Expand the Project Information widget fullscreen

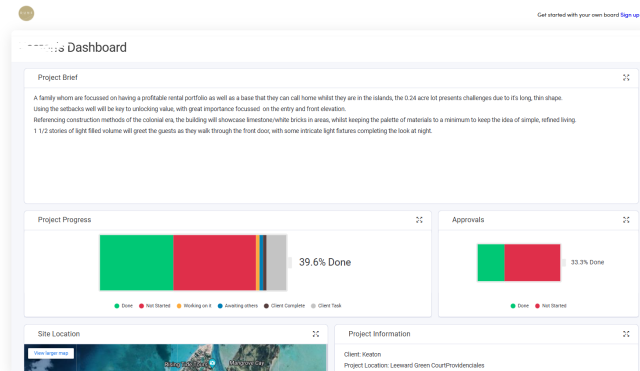626,334
